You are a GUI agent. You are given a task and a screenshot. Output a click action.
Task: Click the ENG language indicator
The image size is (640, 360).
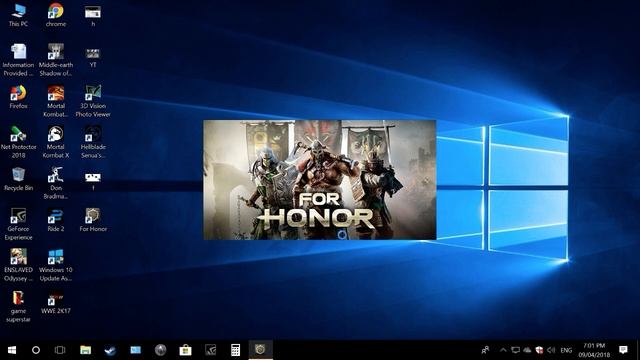pyautogui.click(x=566, y=350)
